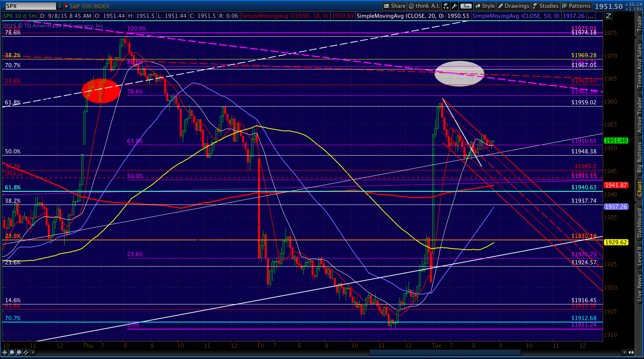Zoom out with the magnifier minus icon
644x359 pixels.
coord(19,352)
